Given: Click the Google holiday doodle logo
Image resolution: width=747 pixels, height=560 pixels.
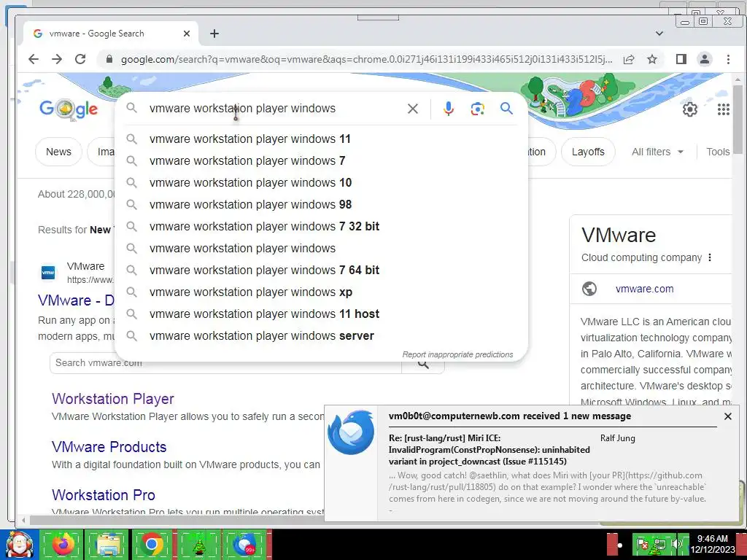Looking at the screenshot, I should tap(69, 109).
